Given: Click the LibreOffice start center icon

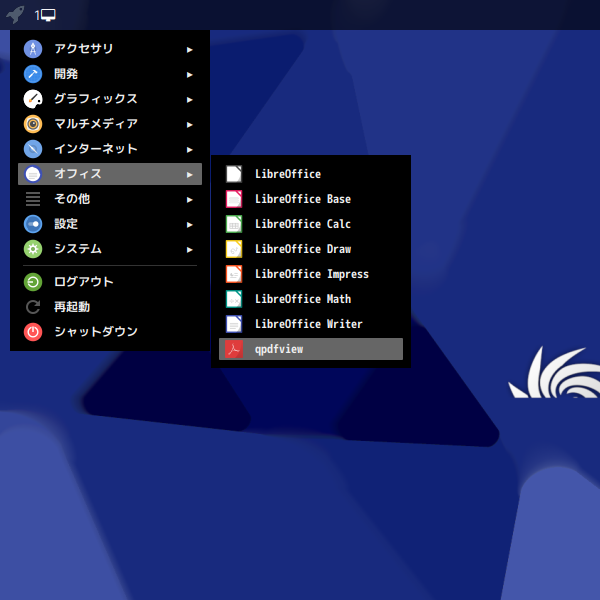Looking at the screenshot, I should (x=234, y=174).
